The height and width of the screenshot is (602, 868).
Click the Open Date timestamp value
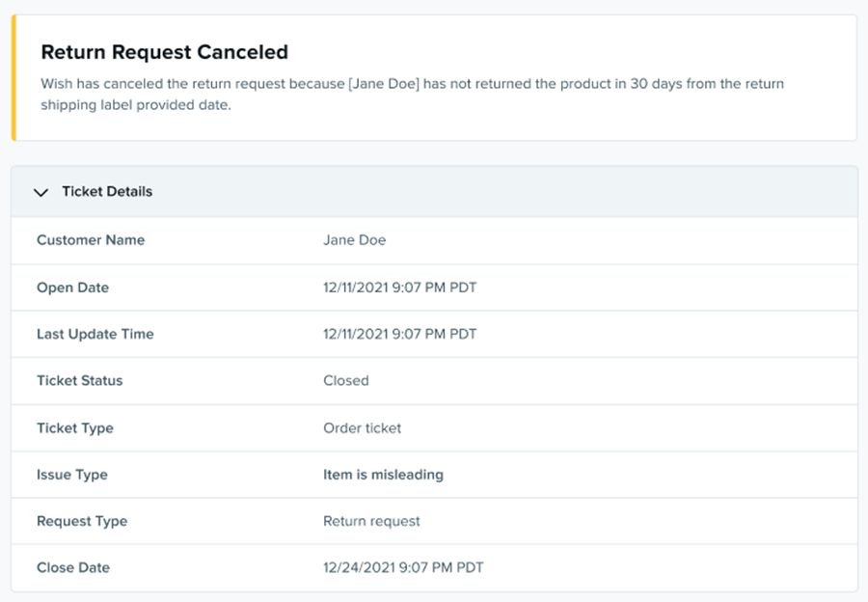click(x=399, y=287)
